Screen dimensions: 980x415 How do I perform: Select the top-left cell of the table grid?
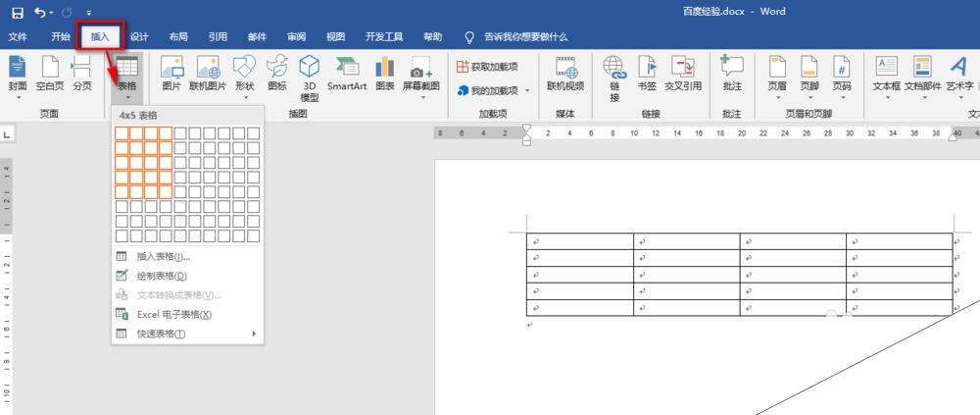[122, 133]
